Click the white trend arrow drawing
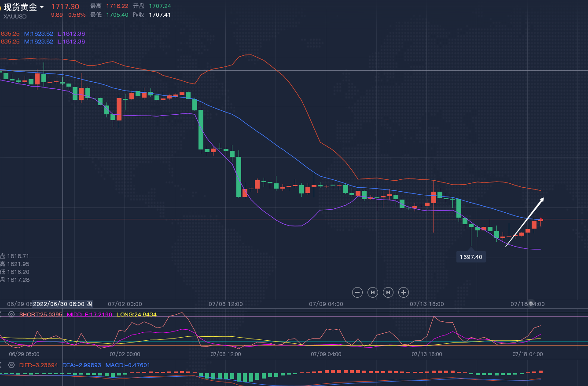588x386 pixels. coord(525,222)
